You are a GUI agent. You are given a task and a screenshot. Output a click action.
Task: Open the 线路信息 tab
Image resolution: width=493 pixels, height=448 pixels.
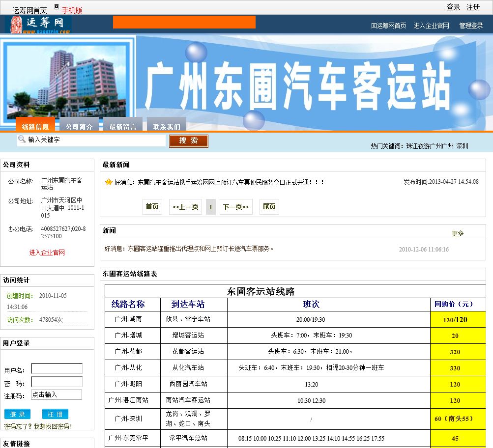pos(35,126)
